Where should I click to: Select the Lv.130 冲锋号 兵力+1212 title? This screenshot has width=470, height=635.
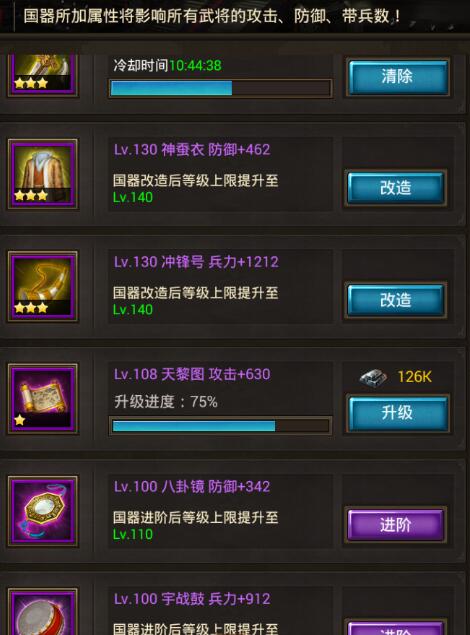196,262
